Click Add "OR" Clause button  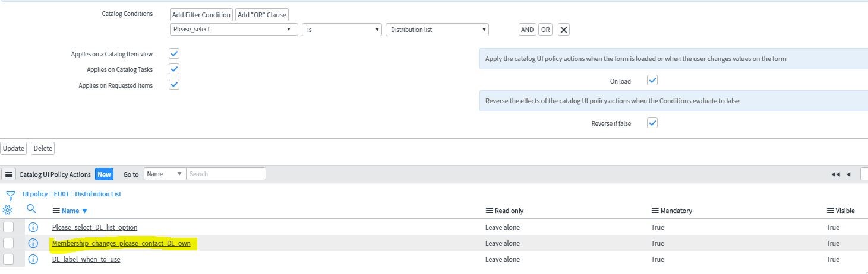[x=261, y=15]
